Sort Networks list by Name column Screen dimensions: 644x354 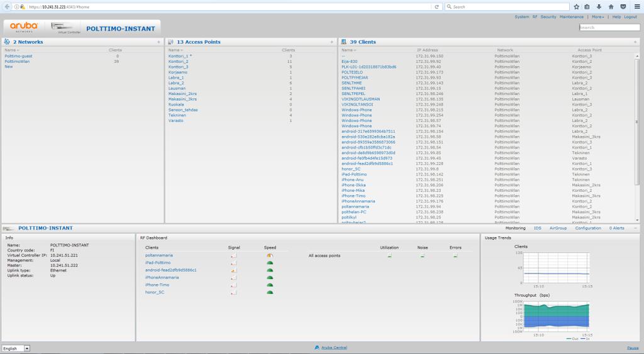pos(12,50)
